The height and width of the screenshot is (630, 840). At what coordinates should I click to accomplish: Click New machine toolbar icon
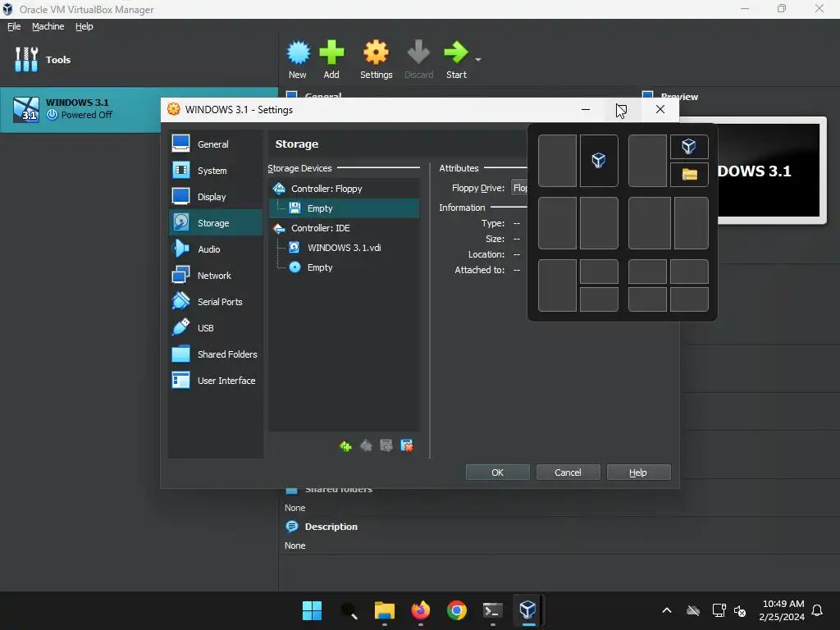298,52
